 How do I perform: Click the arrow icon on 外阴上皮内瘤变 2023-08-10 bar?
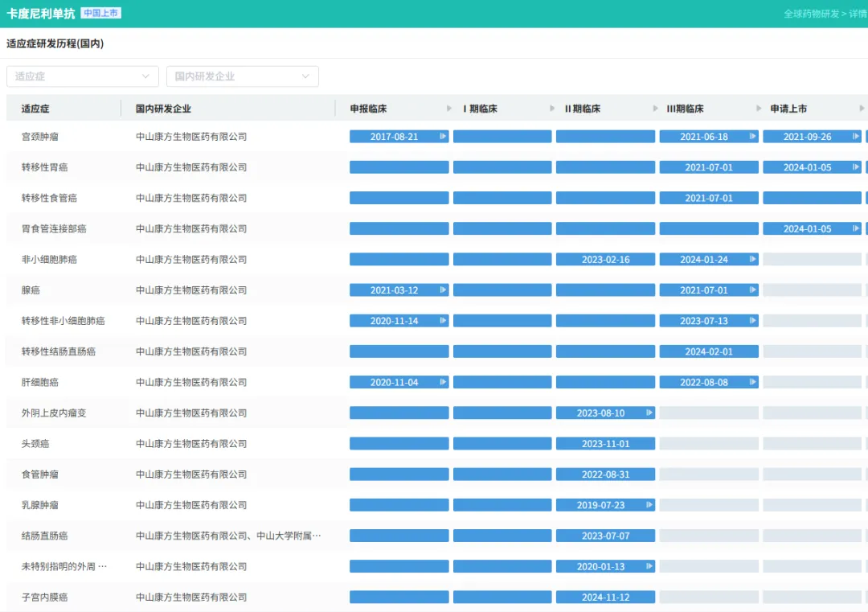[x=649, y=413]
